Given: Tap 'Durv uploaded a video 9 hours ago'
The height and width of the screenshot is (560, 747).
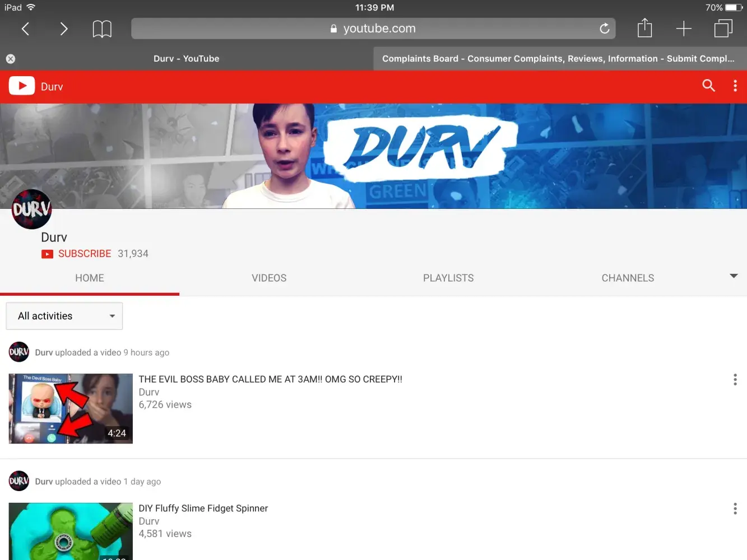Looking at the screenshot, I should click(102, 353).
